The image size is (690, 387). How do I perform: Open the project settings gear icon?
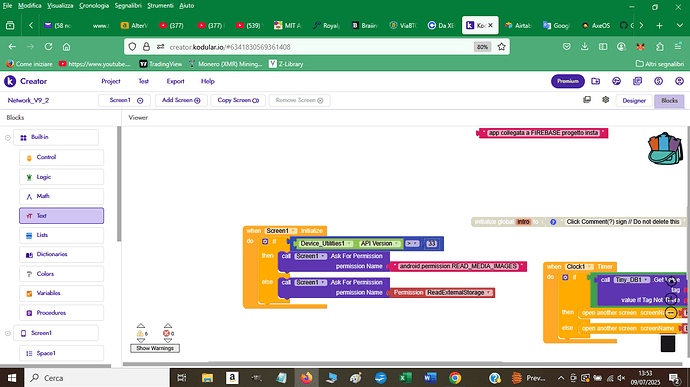[606, 100]
